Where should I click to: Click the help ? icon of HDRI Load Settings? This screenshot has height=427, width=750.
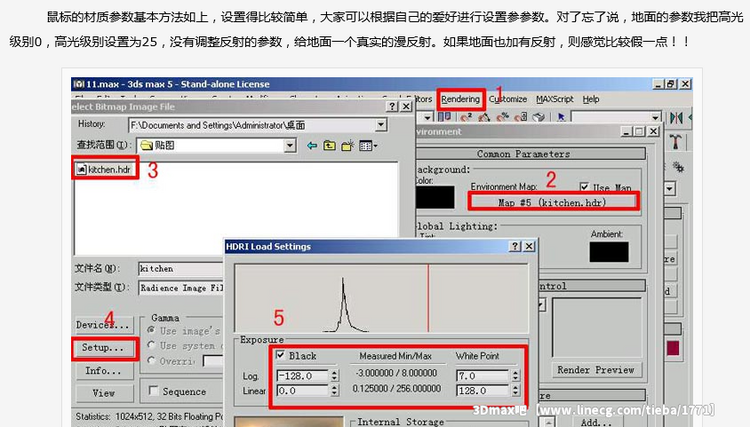pyautogui.click(x=515, y=246)
